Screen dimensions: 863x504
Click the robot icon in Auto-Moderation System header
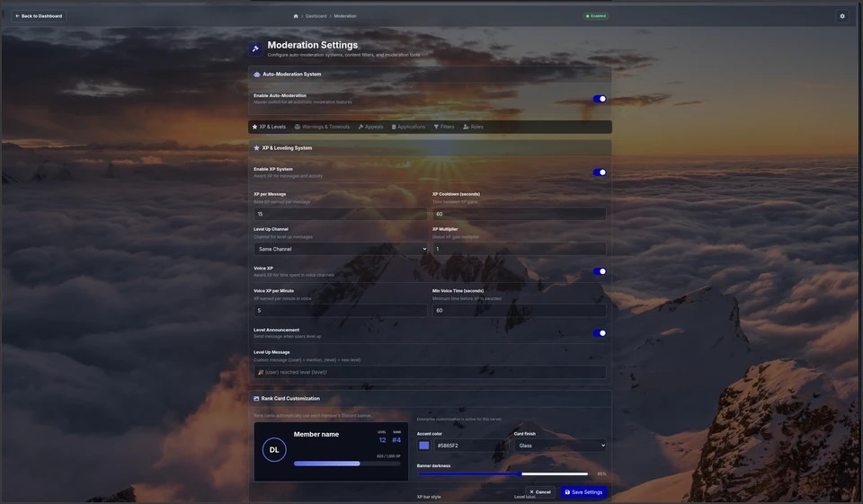(x=256, y=75)
